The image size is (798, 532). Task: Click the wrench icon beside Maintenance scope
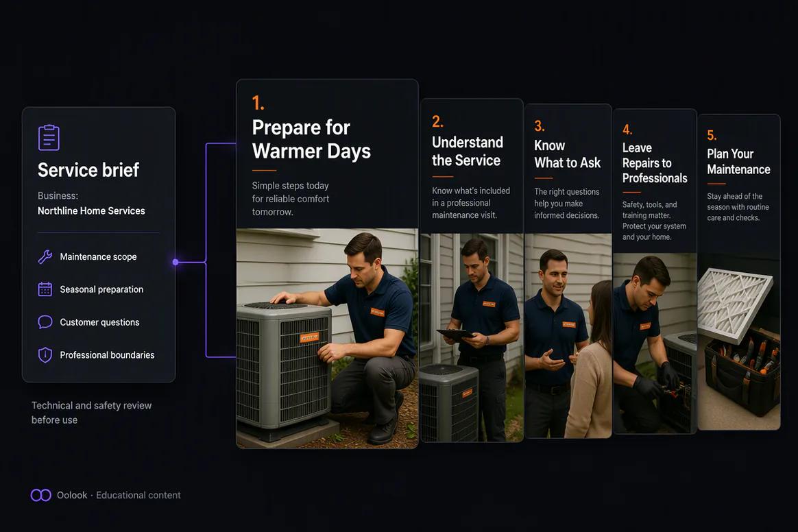45,256
